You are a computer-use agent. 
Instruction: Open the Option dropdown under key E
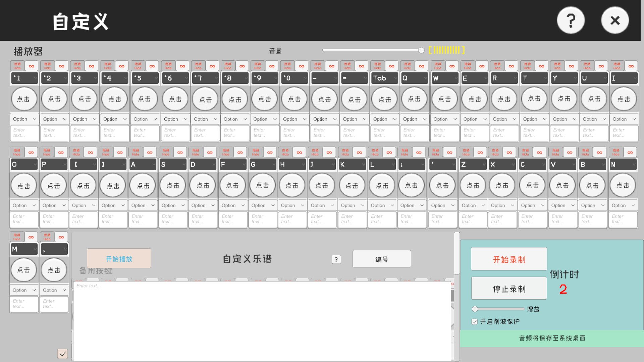pyautogui.click(x=474, y=119)
